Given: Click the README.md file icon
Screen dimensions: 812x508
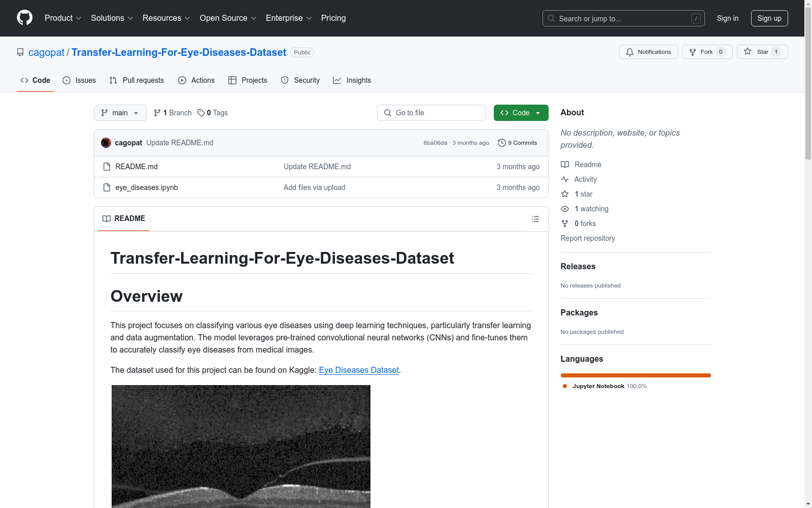Looking at the screenshot, I should (107, 166).
